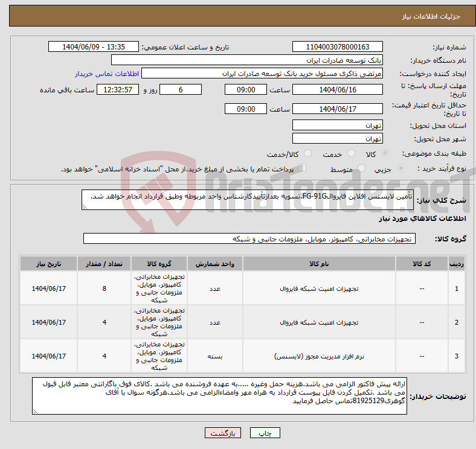Click the requester field مرتضی ذاکری
Screen dimensions: 476x449
tap(262, 74)
